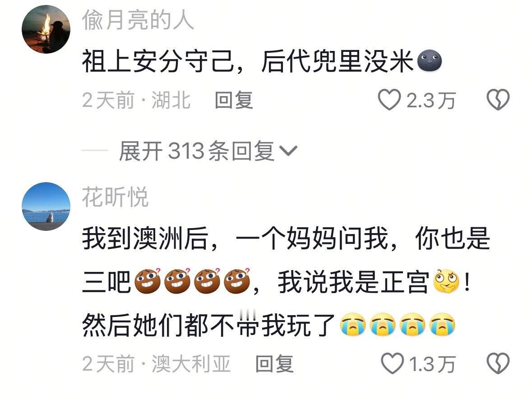The height and width of the screenshot is (404, 532).
Task: Tap the last crying emoji in the comment
Action: (x=442, y=324)
